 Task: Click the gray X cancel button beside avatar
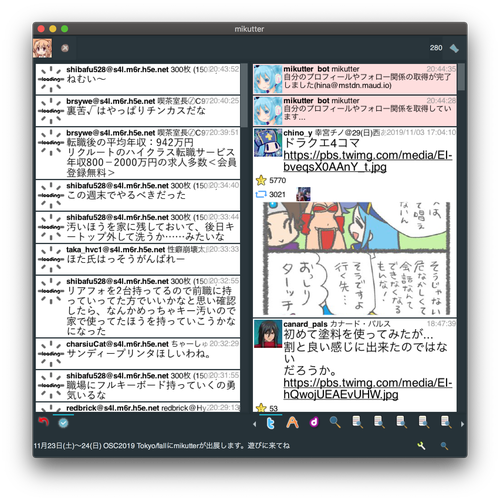pos(65,48)
